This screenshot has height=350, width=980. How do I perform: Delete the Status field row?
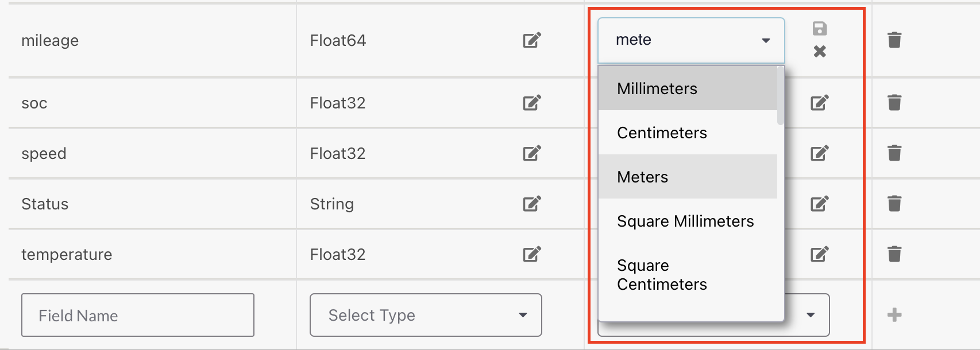coord(894,204)
